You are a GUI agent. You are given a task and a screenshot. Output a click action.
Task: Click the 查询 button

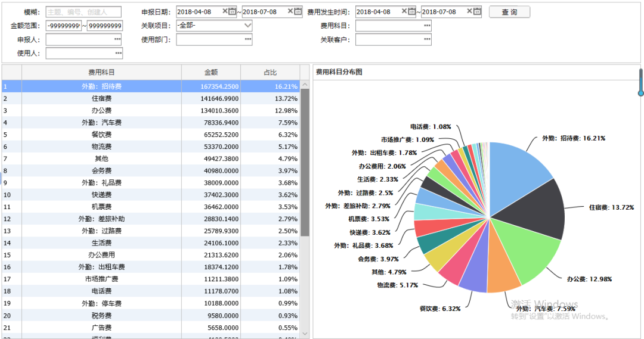coord(509,12)
